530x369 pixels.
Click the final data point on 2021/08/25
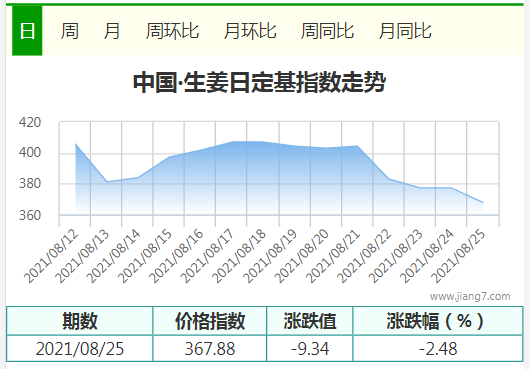tap(483, 203)
